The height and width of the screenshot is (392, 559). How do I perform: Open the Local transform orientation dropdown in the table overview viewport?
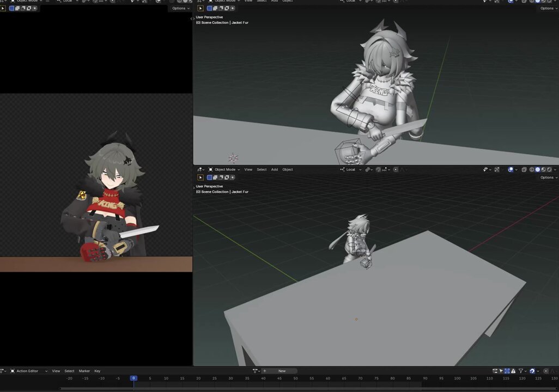pyautogui.click(x=351, y=170)
